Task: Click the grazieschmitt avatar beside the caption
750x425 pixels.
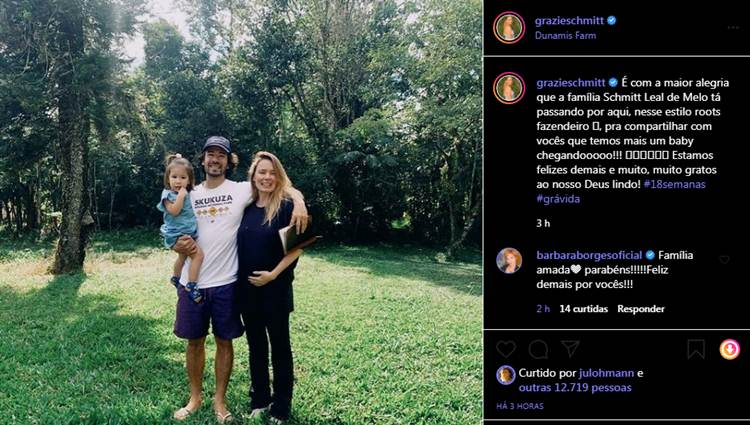Action: [x=509, y=88]
